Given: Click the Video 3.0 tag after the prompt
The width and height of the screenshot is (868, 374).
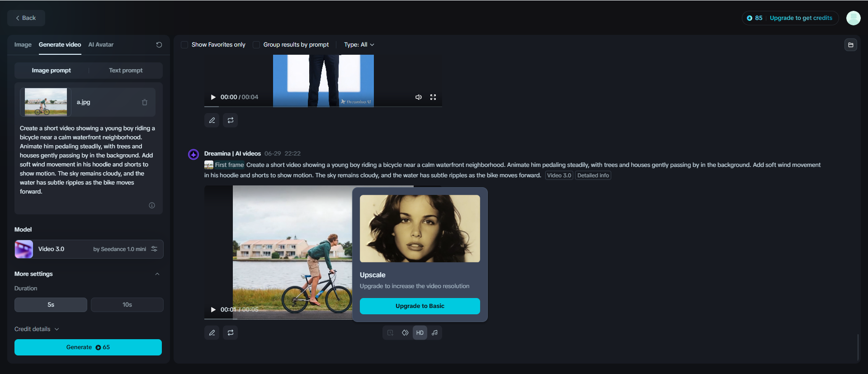Looking at the screenshot, I should (559, 175).
